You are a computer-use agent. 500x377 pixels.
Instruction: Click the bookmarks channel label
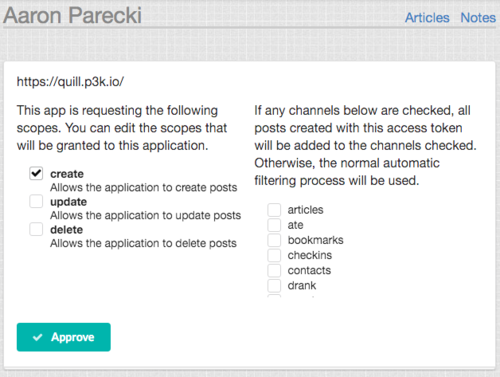pyautogui.click(x=315, y=240)
